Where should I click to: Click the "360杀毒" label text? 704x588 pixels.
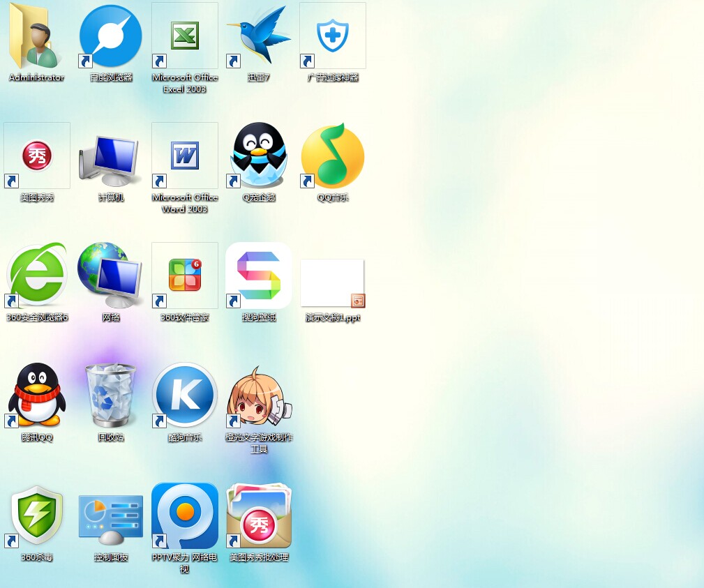coord(37,557)
